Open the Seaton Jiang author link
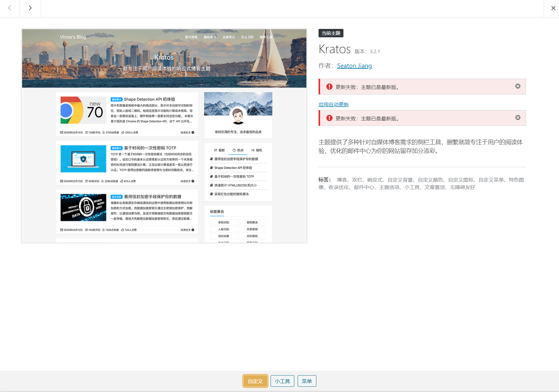 click(354, 66)
